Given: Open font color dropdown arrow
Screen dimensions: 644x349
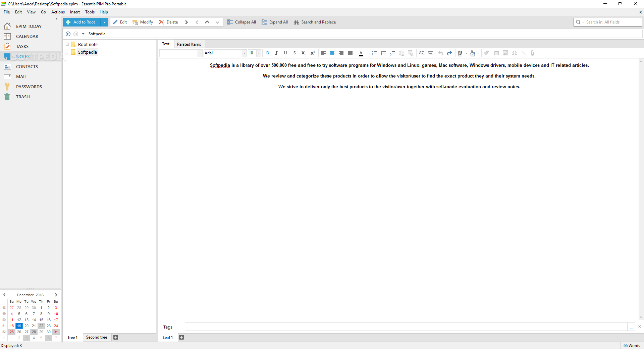Looking at the screenshot, I should (x=367, y=53).
